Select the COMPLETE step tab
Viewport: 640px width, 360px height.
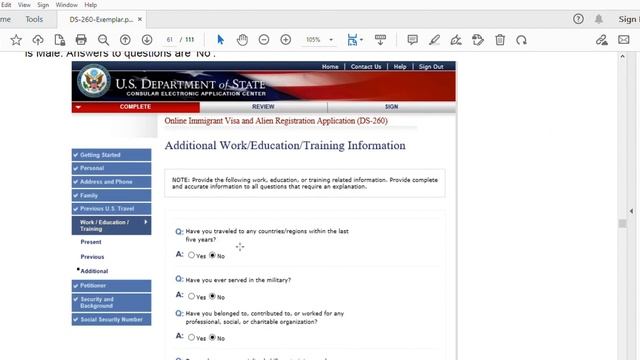(x=136, y=107)
